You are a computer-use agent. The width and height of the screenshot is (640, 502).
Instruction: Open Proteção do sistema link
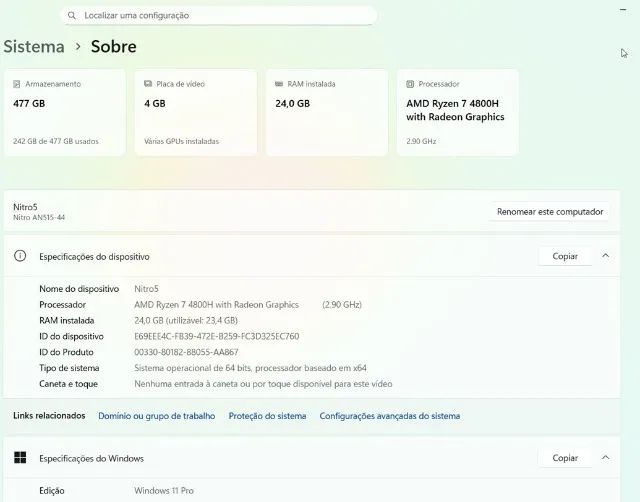(x=267, y=416)
